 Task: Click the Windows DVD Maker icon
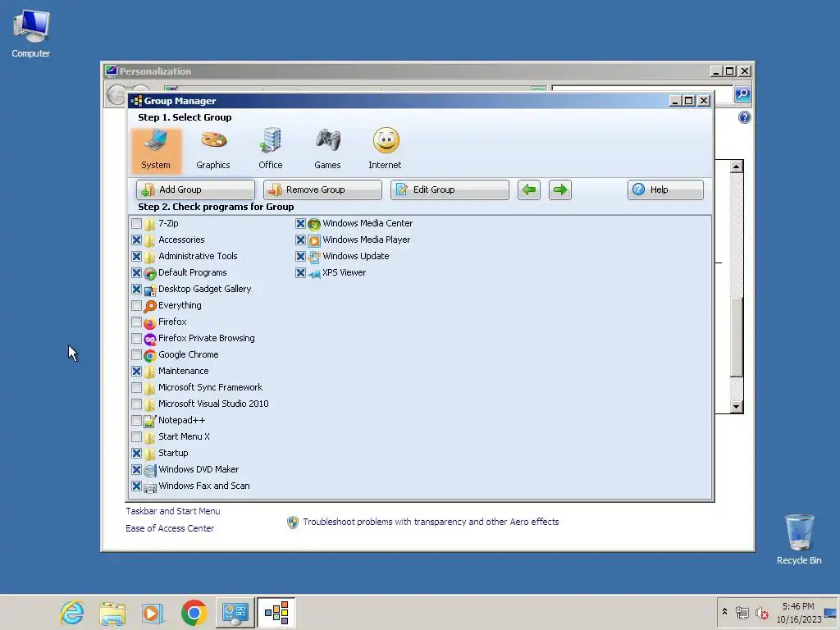click(150, 470)
